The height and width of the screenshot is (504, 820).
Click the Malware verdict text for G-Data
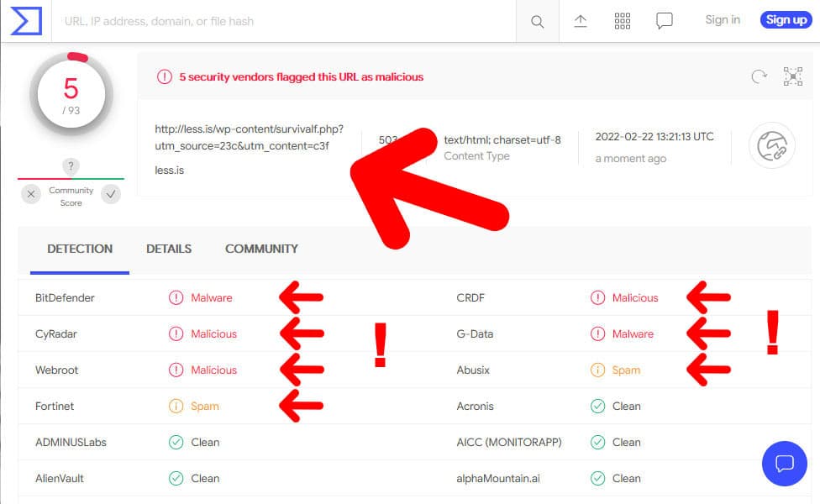(x=633, y=333)
